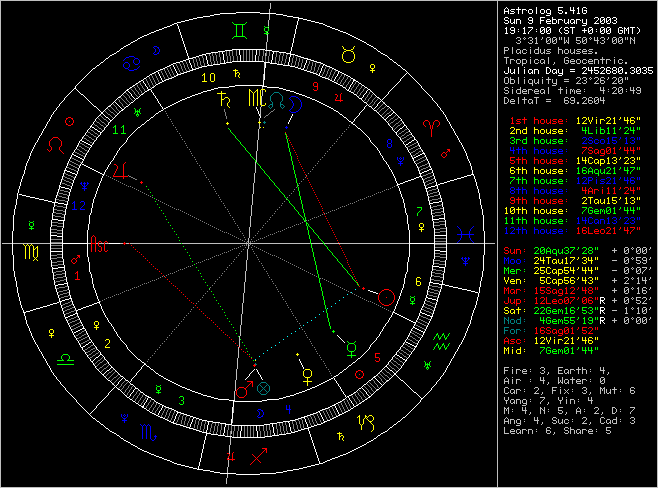Click the '7th house: 12Pis21'46"' row
Viewport: 658px width, 488px height.
point(575,181)
